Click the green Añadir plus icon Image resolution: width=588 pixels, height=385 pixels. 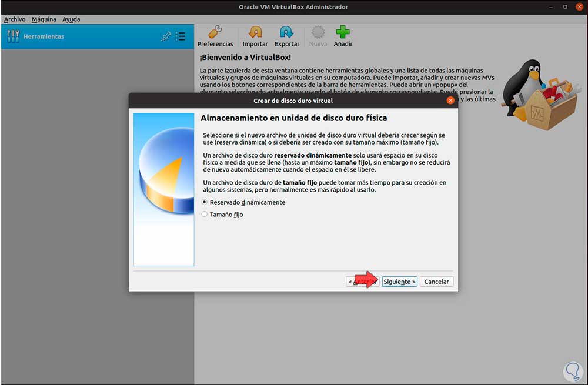[343, 32]
